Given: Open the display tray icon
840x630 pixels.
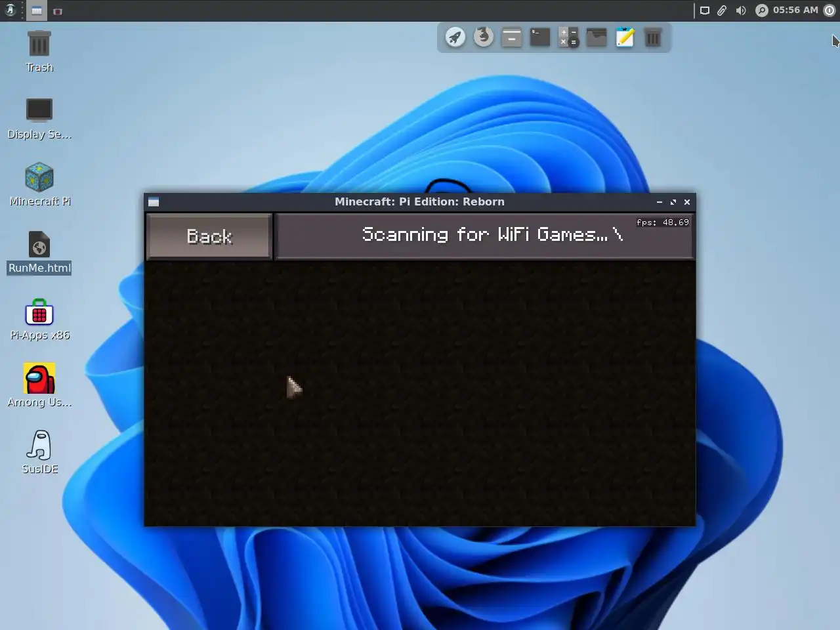Looking at the screenshot, I should (705, 10).
